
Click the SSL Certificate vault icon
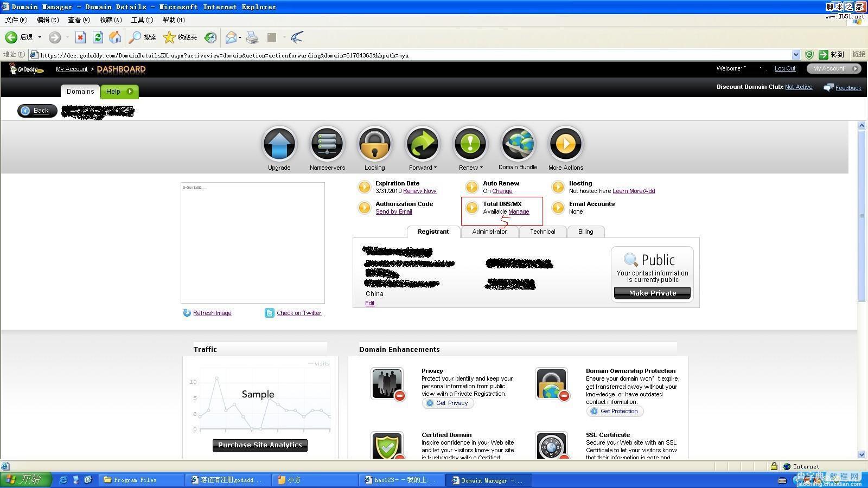click(x=552, y=446)
